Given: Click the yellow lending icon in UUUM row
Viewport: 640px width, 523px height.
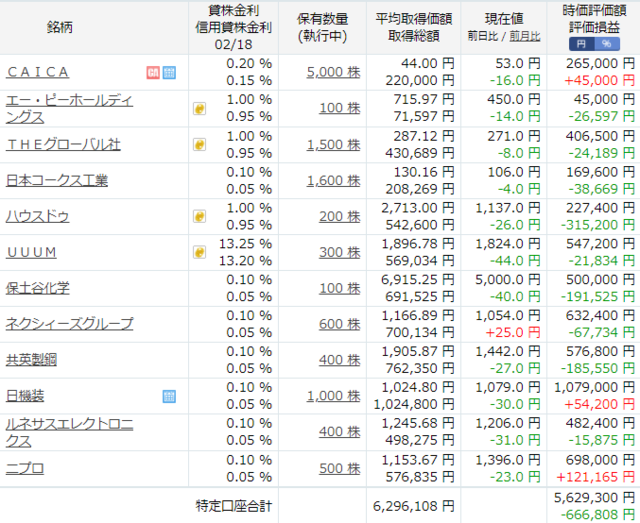Looking at the screenshot, I should (x=199, y=252).
